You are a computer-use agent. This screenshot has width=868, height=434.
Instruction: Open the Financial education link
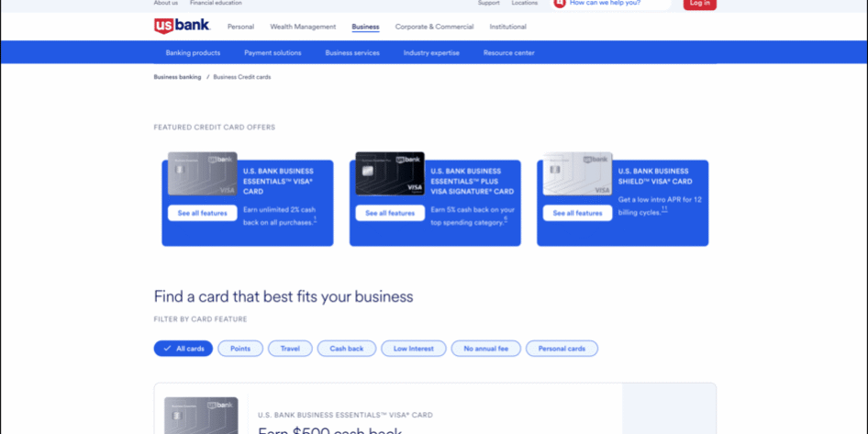coord(216,3)
